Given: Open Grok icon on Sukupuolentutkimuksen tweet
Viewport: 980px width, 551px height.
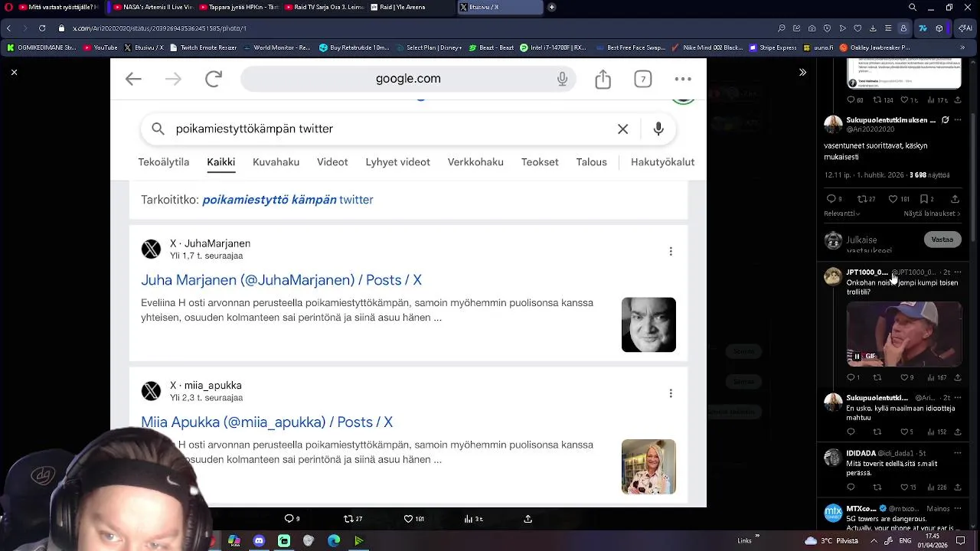Looking at the screenshot, I should click(946, 120).
